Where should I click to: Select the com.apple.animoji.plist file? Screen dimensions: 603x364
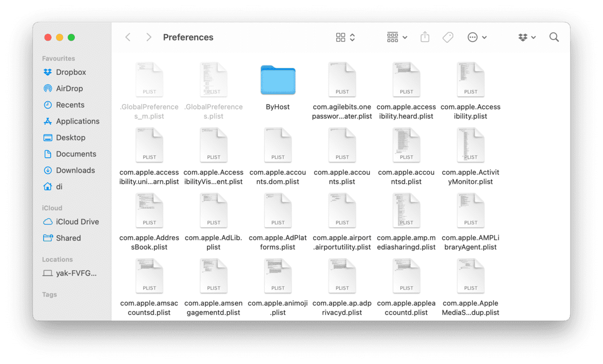pos(278,277)
